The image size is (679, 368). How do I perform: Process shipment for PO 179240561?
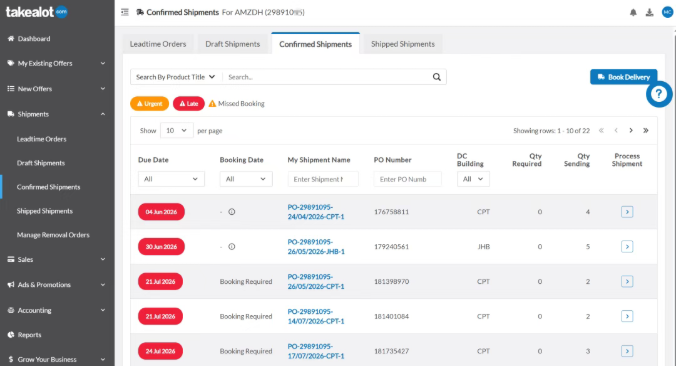coord(627,247)
